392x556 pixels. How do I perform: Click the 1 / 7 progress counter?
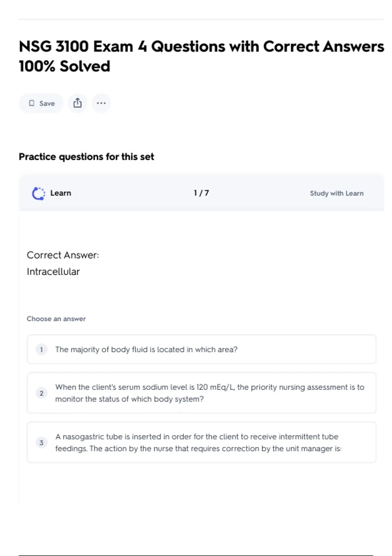tap(201, 193)
